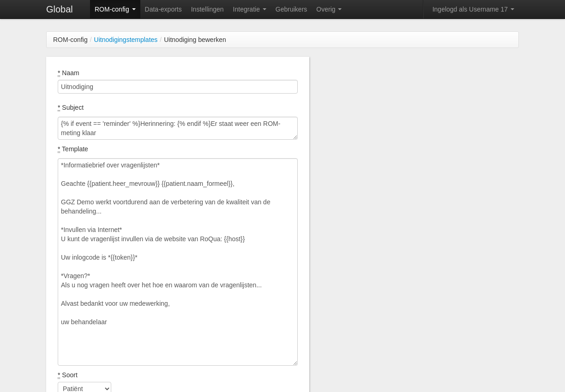Navigate to Gebruikers
Screen dimensions: 565x392
[x=291, y=9]
